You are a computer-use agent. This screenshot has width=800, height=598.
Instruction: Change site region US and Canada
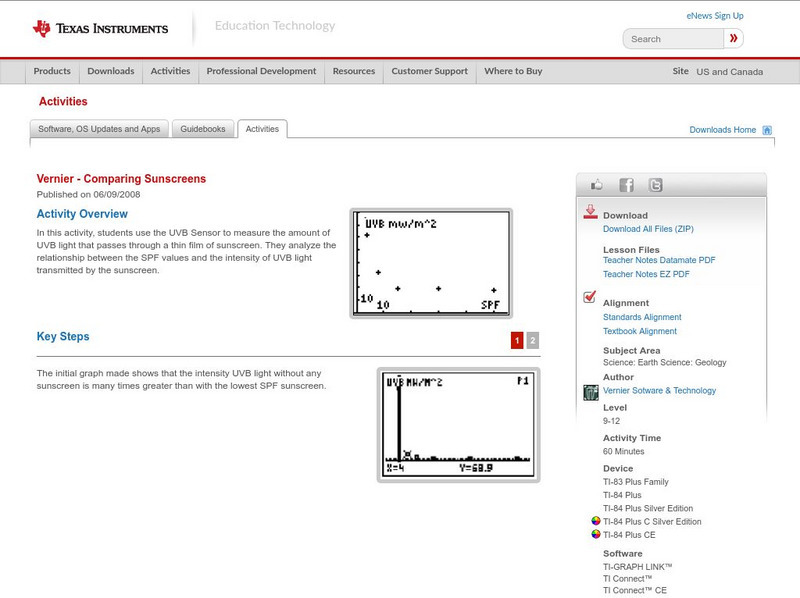pyautogui.click(x=730, y=72)
